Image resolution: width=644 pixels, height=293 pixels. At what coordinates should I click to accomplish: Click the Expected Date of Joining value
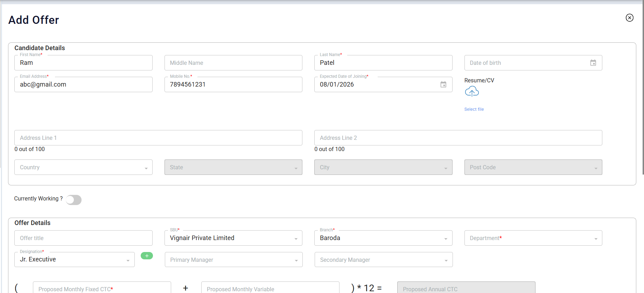coord(337,84)
